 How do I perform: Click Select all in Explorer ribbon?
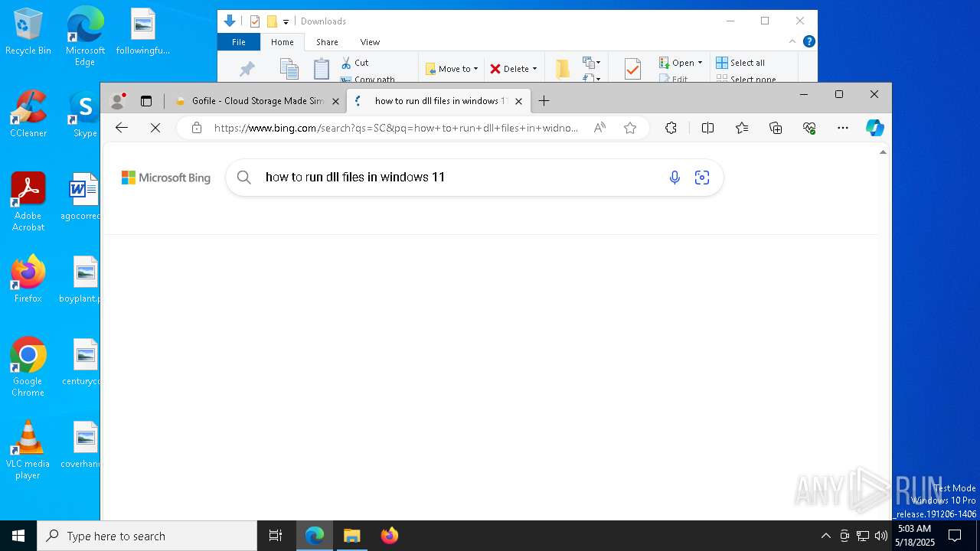point(740,63)
